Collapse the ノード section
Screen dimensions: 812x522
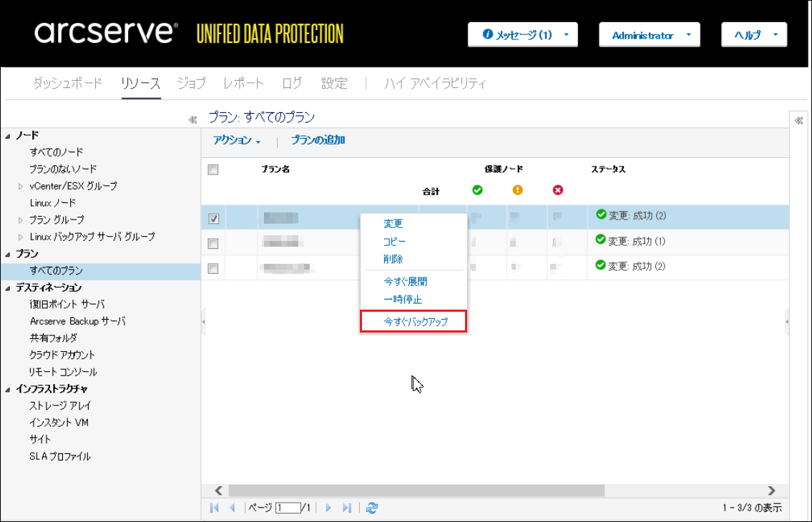click(x=8, y=136)
